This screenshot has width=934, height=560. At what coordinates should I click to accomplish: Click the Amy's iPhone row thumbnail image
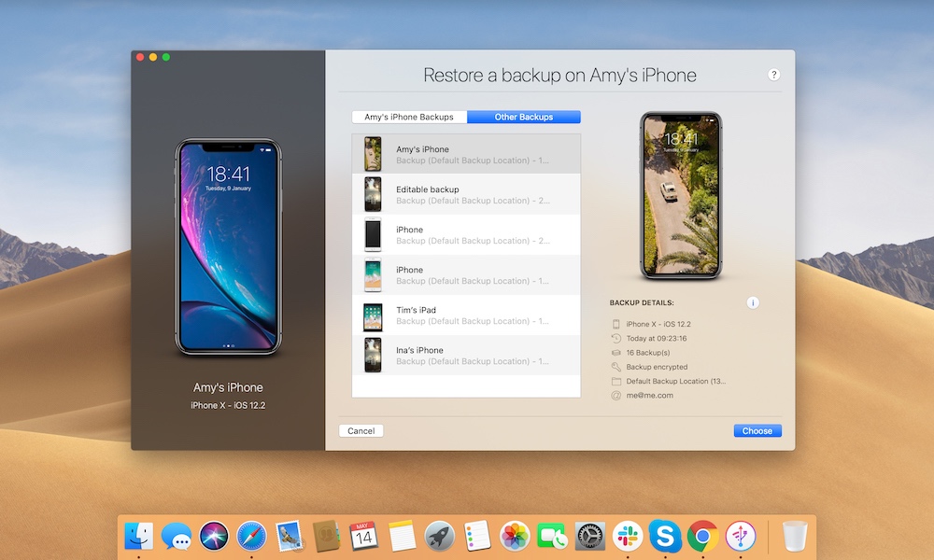pos(373,154)
